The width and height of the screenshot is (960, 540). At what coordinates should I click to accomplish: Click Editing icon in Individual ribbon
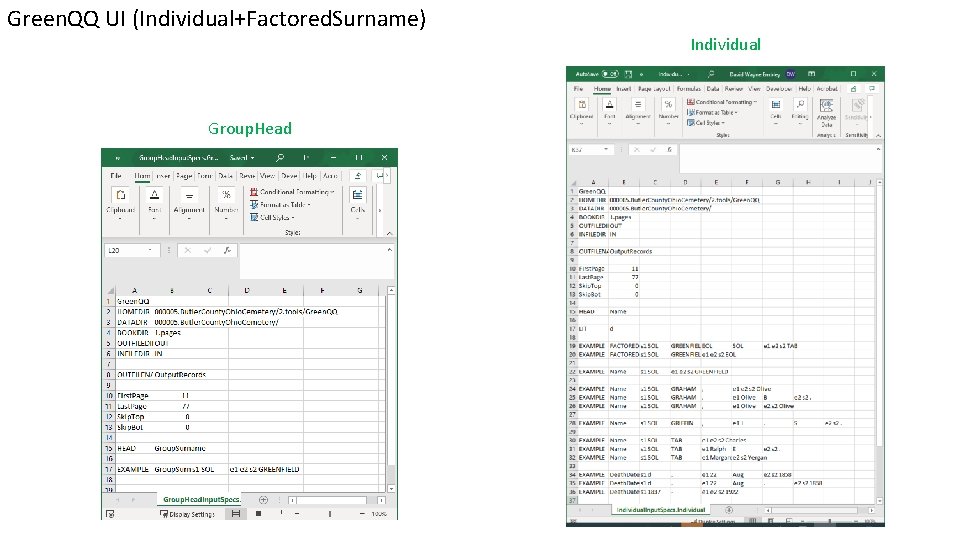800,105
